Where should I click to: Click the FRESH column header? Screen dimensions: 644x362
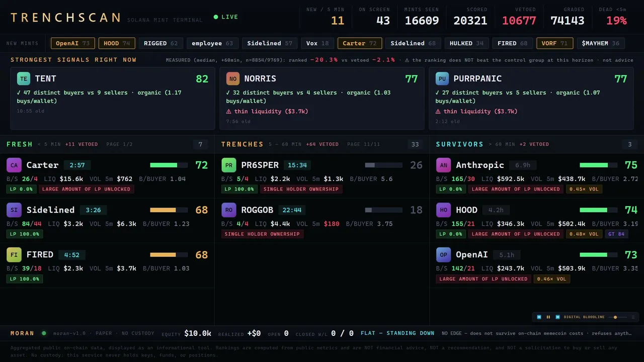pyautogui.click(x=20, y=144)
